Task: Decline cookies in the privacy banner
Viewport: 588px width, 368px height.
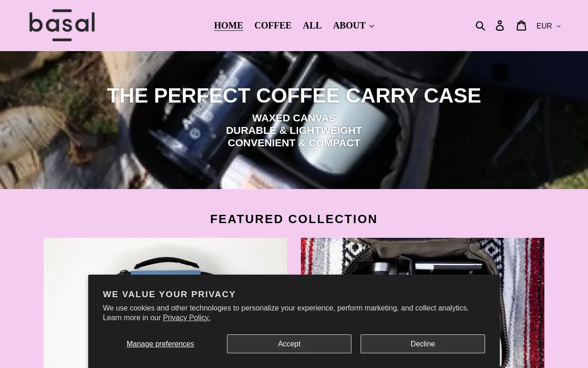Action: click(423, 344)
